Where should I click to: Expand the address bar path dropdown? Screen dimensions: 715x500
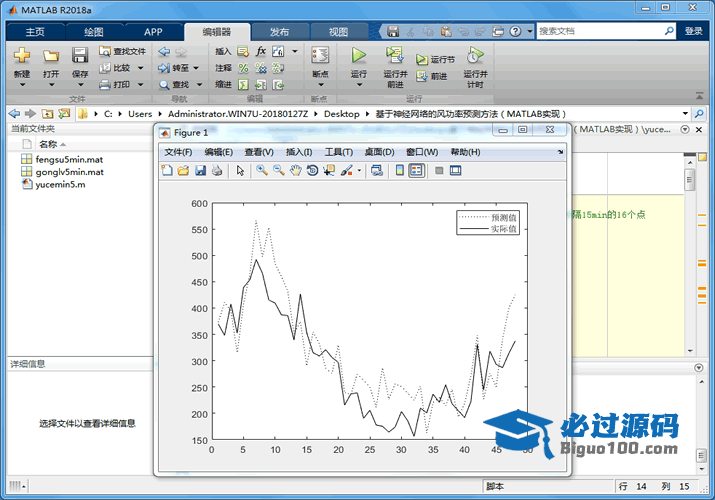(685, 114)
